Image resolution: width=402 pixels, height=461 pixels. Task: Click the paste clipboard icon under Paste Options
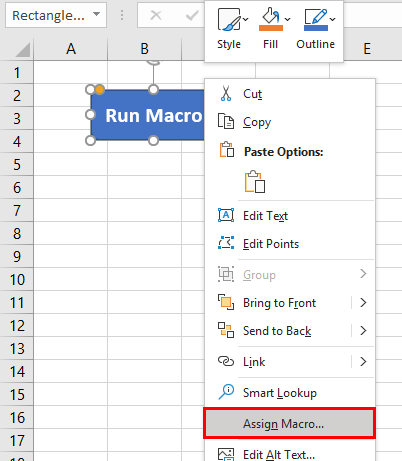click(255, 182)
